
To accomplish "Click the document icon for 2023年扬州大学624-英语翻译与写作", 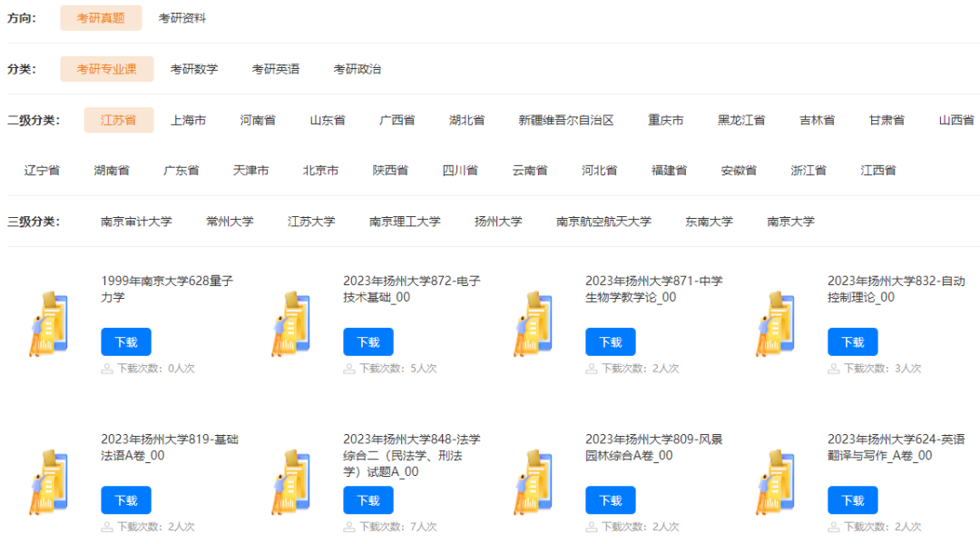I will pyautogui.click(x=773, y=481).
